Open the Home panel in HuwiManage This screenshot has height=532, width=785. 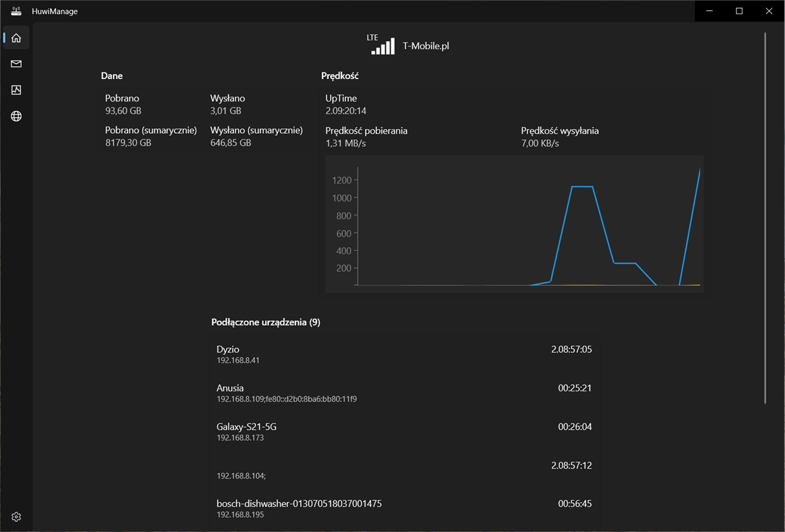[16, 37]
